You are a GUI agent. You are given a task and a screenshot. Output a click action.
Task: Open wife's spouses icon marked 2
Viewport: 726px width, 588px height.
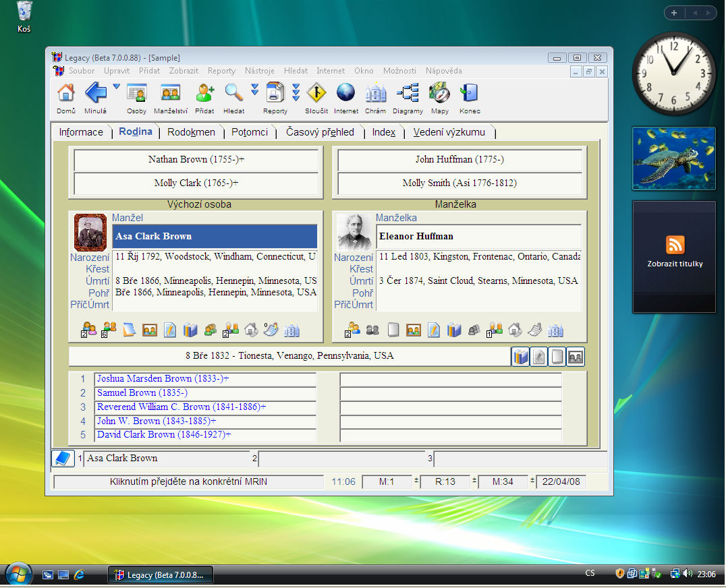[352, 329]
